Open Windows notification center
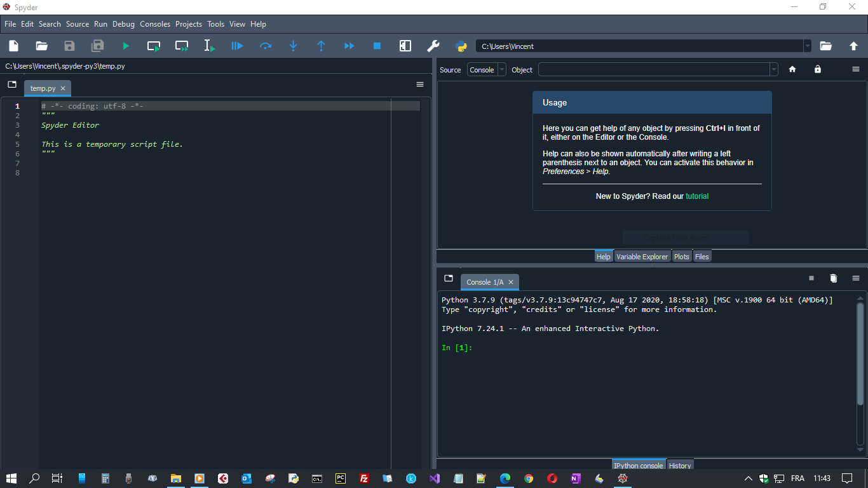The image size is (868, 488). tap(847, 478)
